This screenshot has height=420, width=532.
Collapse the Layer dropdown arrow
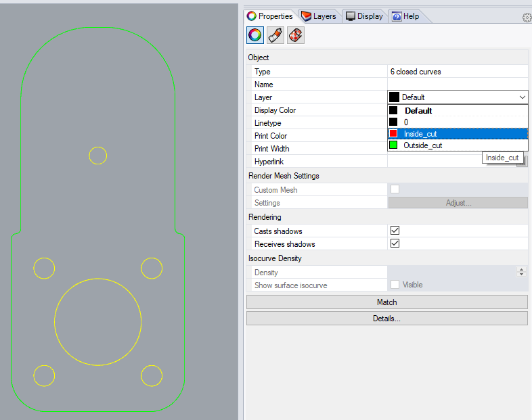[522, 97]
